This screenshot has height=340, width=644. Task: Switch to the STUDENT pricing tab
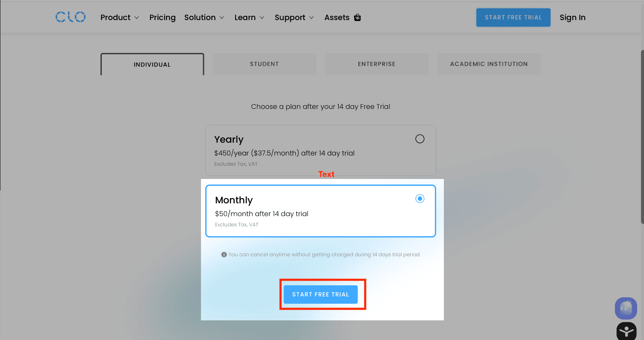[264, 64]
